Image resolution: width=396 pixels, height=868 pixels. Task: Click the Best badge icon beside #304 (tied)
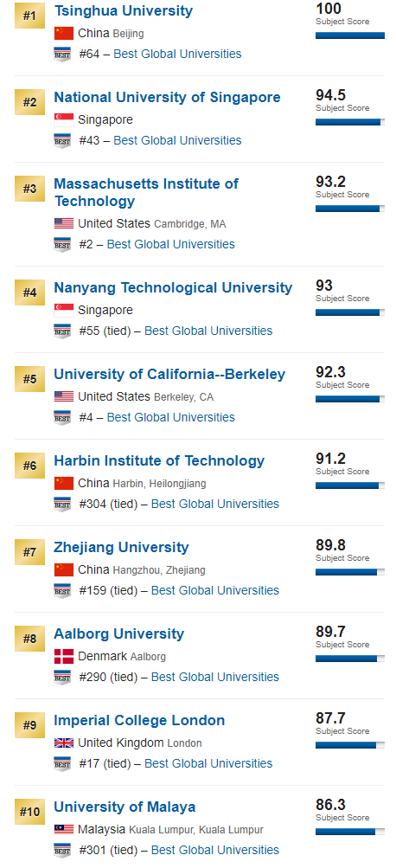tap(62, 505)
